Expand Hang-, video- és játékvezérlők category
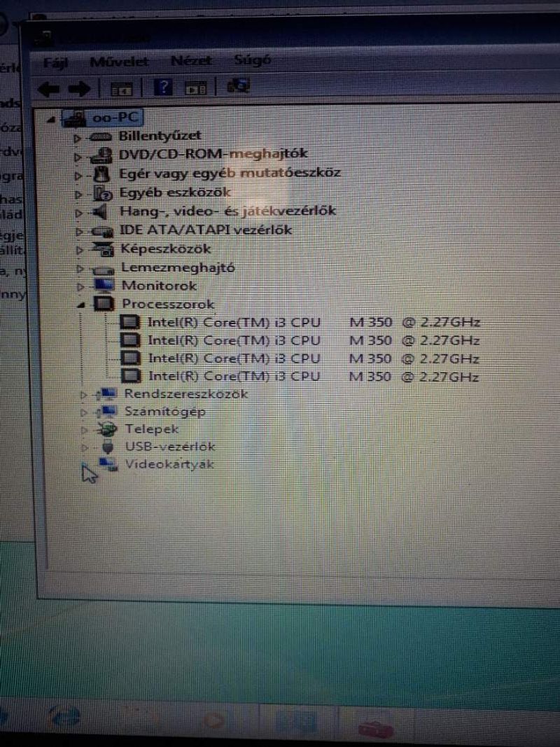 pyautogui.click(x=79, y=213)
